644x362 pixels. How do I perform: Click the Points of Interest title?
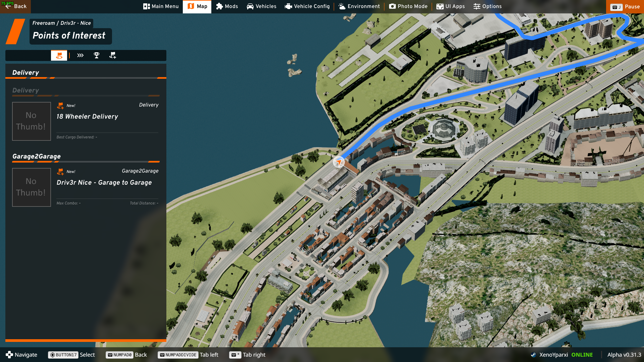coord(69,36)
